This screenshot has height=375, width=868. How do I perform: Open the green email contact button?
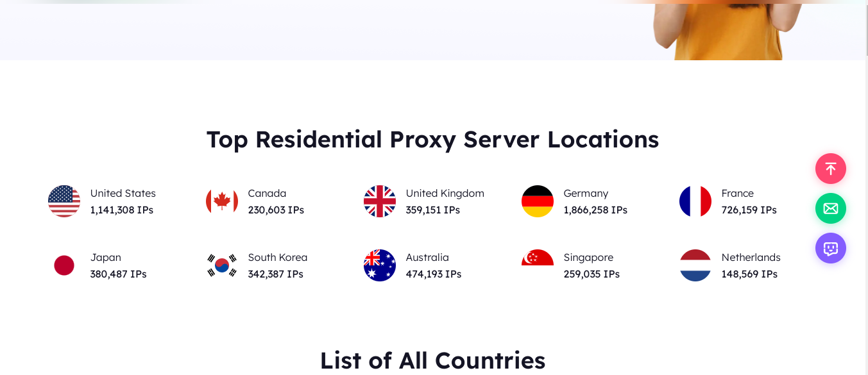click(x=831, y=208)
